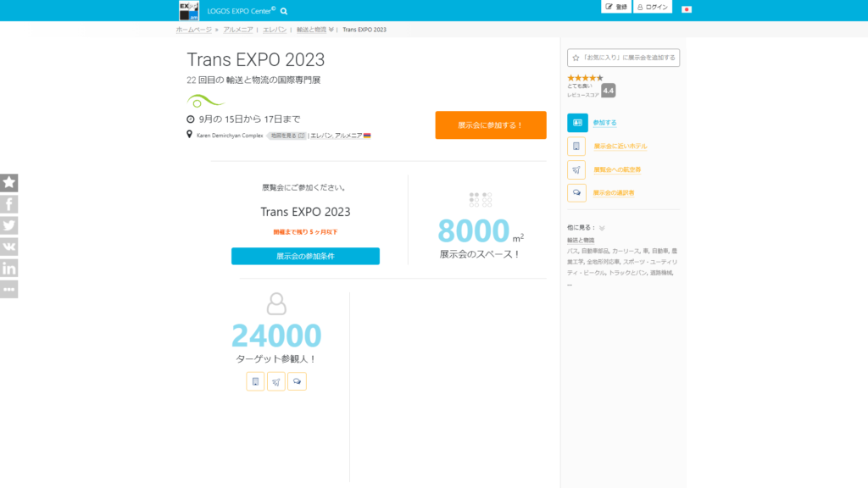
Task: Click the exhibition space dots icon
Action: (481, 200)
